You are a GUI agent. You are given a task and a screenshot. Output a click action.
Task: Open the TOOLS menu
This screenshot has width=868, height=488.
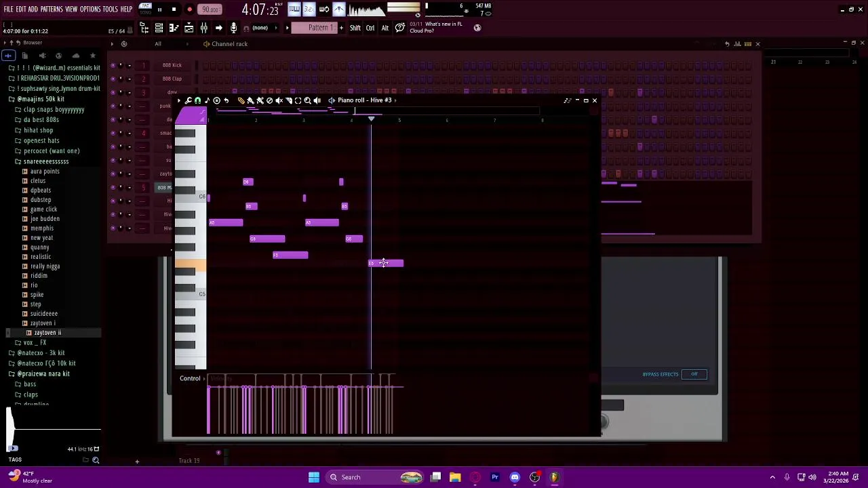click(x=110, y=9)
